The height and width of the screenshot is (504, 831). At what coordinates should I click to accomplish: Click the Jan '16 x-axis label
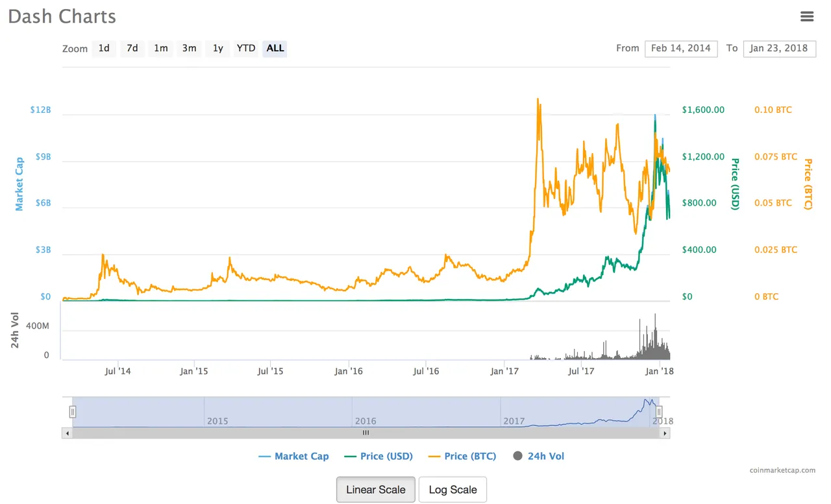[x=349, y=372]
